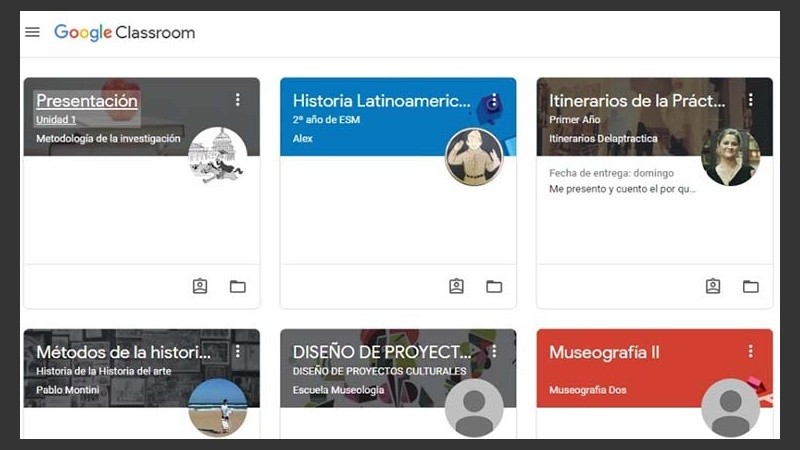Image resolution: width=800 pixels, height=450 pixels.
Task: Open more options on Museografía II card
Action: coord(750,352)
